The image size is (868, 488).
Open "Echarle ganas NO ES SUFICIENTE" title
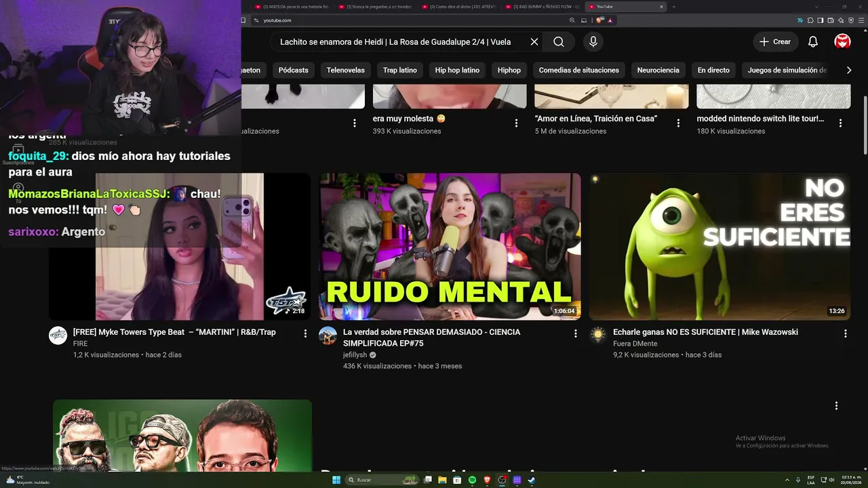coord(705,332)
